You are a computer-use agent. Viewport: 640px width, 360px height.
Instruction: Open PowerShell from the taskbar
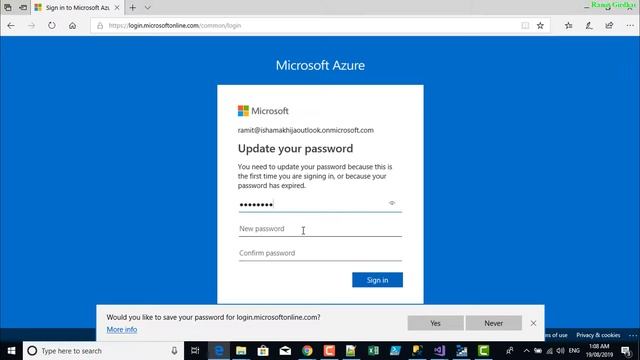click(x=395, y=351)
